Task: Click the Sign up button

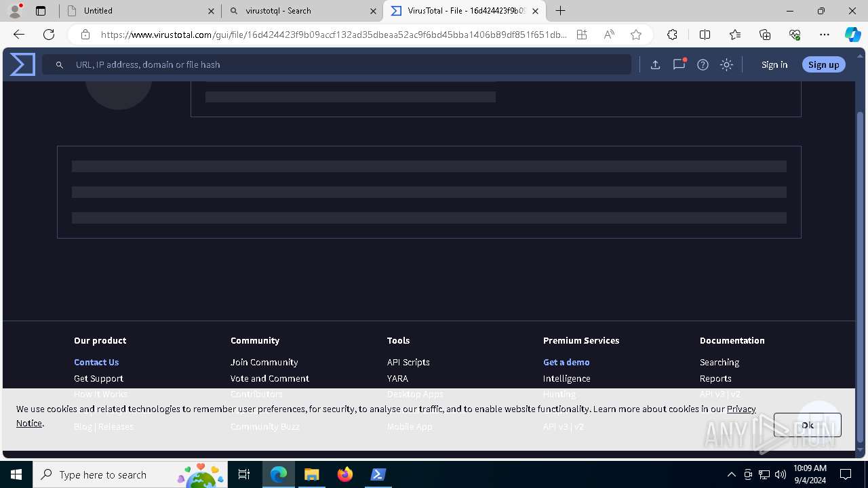Action: point(823,65)
